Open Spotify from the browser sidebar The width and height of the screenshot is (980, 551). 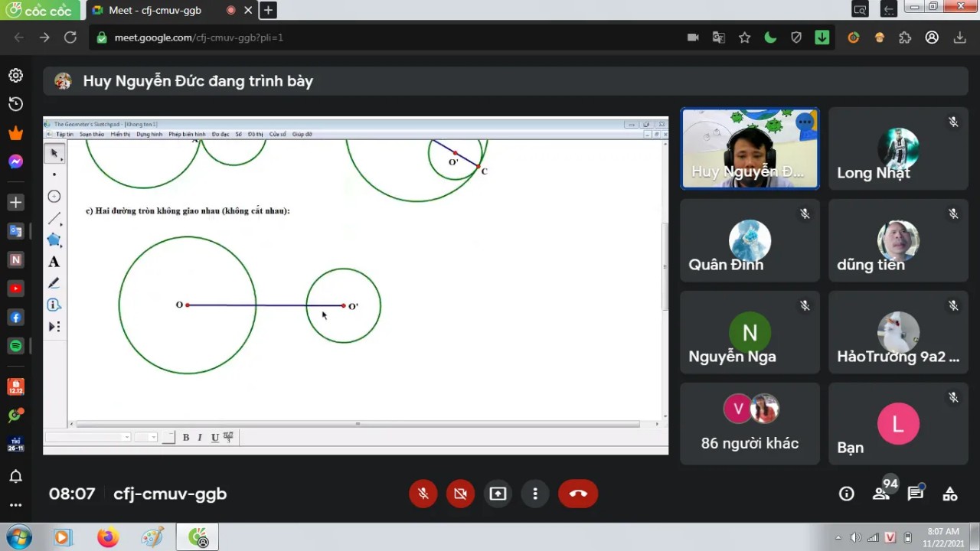[x=15, y=346]
